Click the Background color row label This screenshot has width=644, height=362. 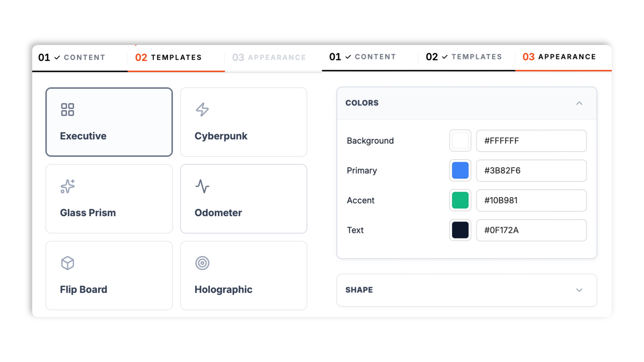370,141
